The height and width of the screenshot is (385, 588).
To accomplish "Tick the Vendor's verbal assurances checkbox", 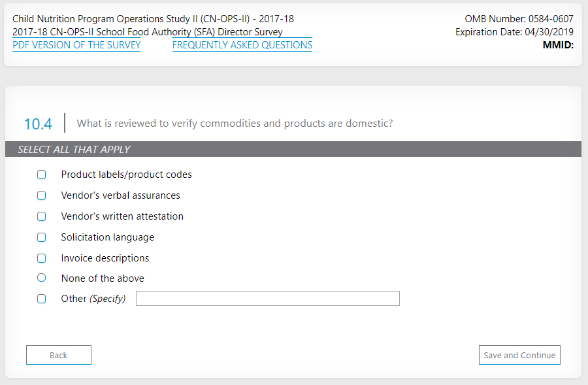I will (42, 195).
